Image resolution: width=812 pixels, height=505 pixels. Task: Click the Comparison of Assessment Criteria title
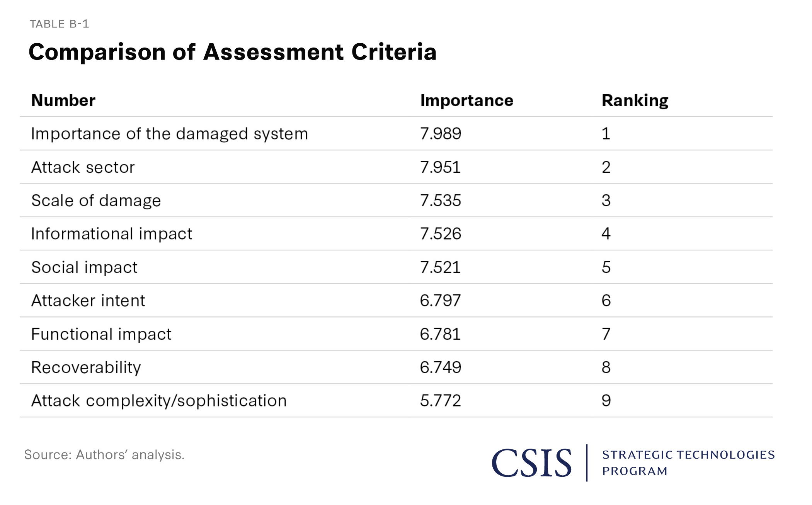click(x=232, y=52)
